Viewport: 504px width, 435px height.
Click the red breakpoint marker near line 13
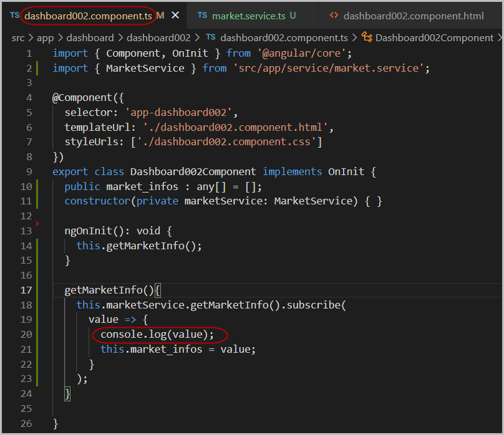tap(37, 223)
